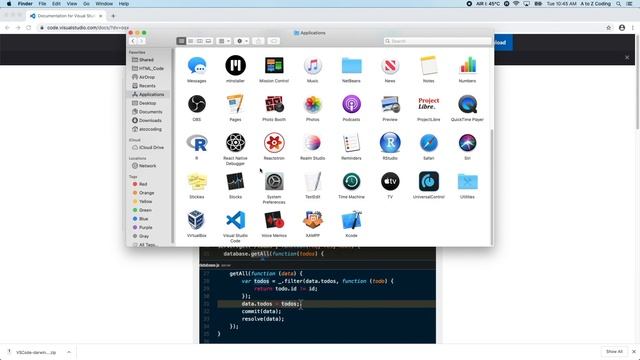Open the Music app icon
This screenshot has height=360, width=640.
click(313, 65)
